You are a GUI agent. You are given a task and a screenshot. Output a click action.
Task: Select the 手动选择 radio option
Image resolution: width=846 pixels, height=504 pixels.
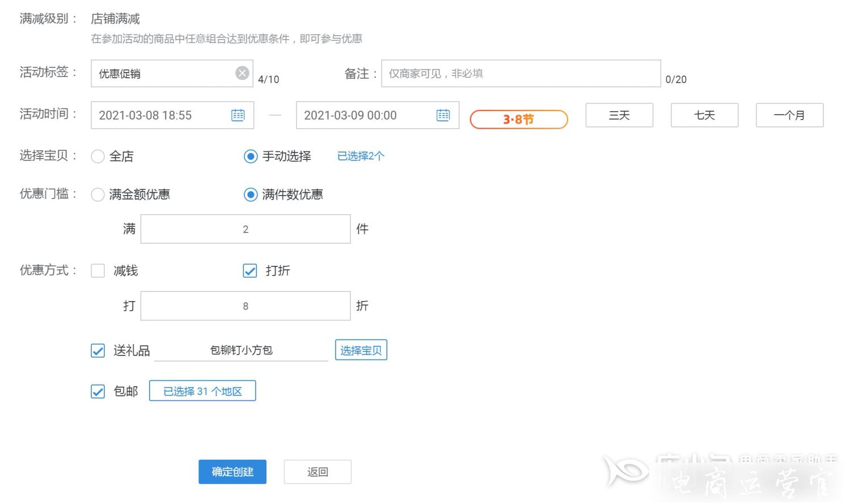251,156
